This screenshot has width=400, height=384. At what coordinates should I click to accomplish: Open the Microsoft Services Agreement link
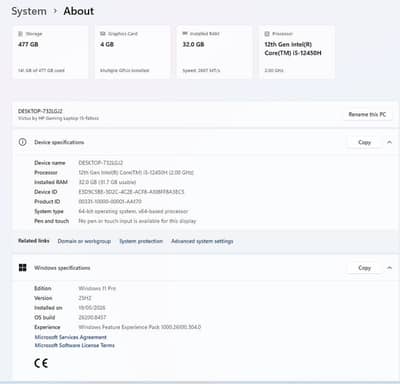pos(71,337)
